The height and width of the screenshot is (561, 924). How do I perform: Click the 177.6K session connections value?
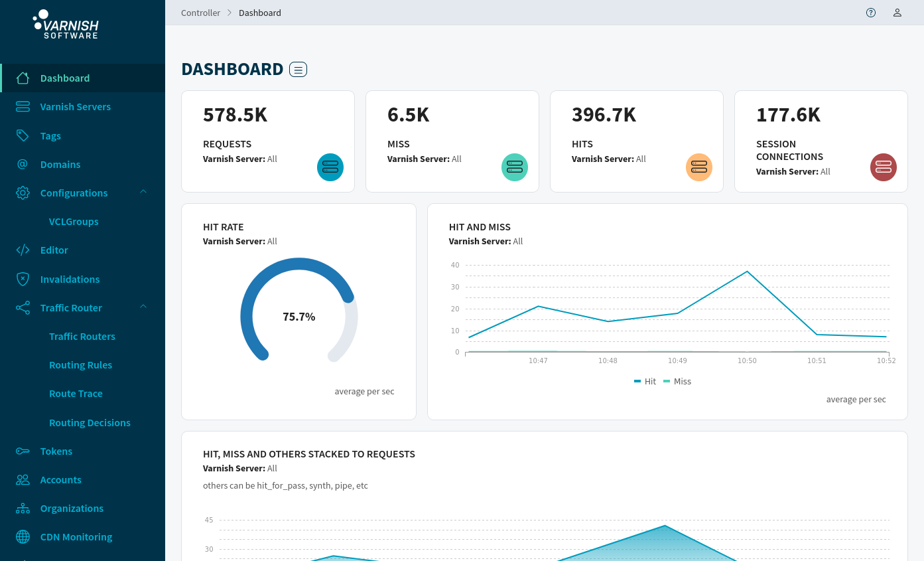point(788,115)
